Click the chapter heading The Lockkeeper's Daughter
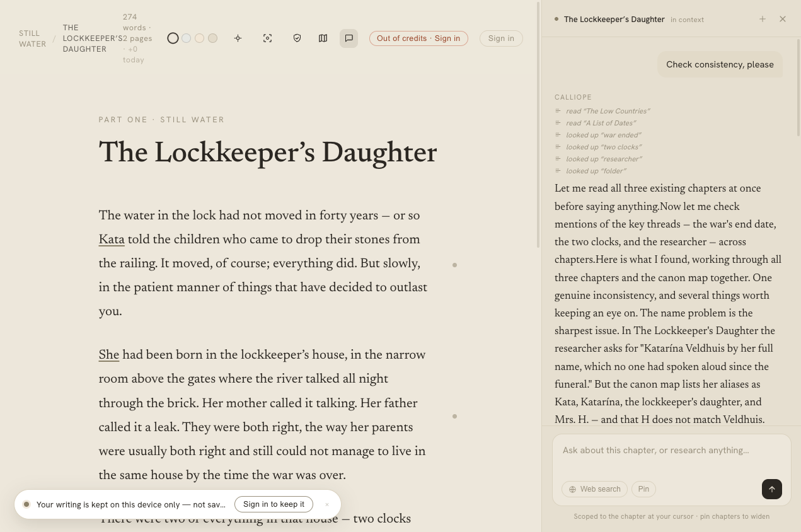Screen dimensions: 801x532 268,153
